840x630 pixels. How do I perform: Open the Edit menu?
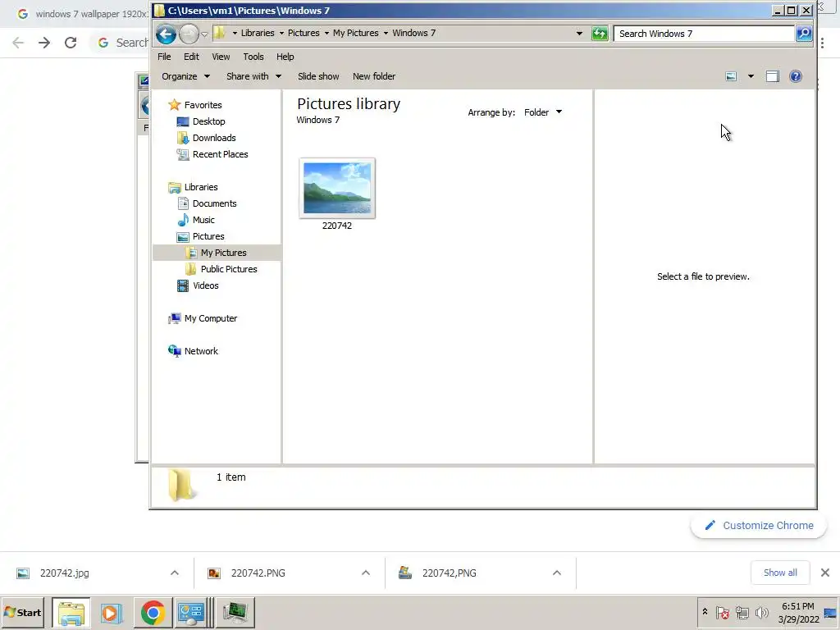point(191,57)
